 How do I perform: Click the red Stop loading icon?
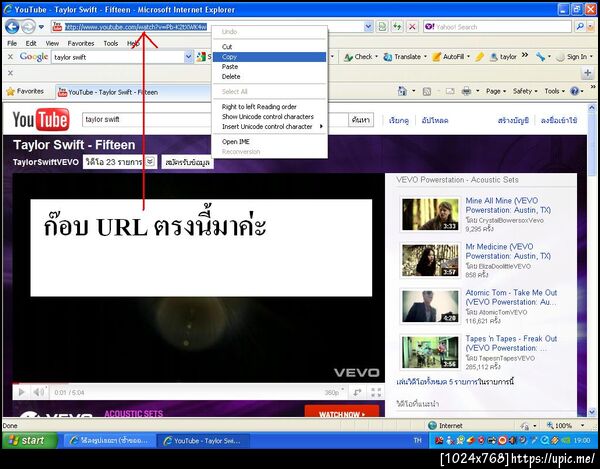click(412, 27)
